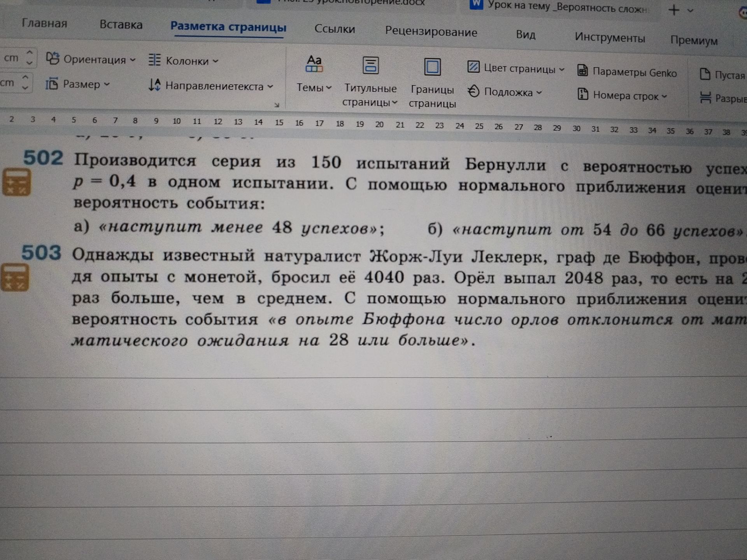Click the upper cm margin field
Viewport: 747px width, 560px height.
coord(12,58)
